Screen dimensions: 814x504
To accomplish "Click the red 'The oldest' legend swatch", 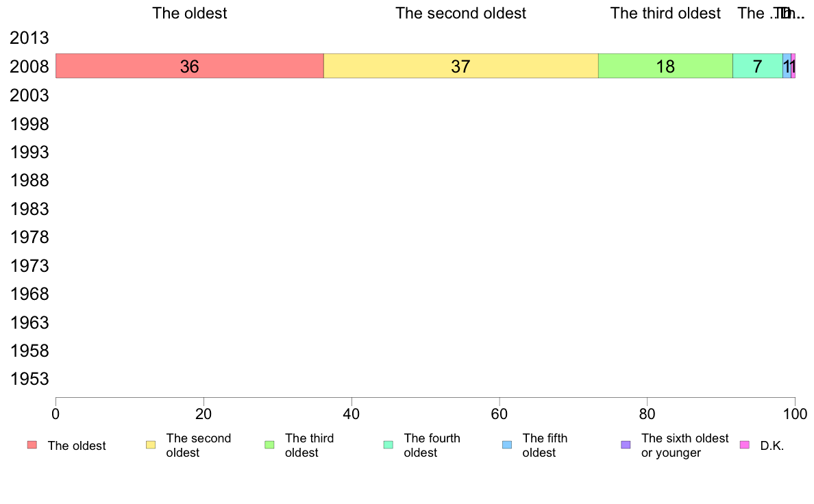I will (x=32, y=445).
